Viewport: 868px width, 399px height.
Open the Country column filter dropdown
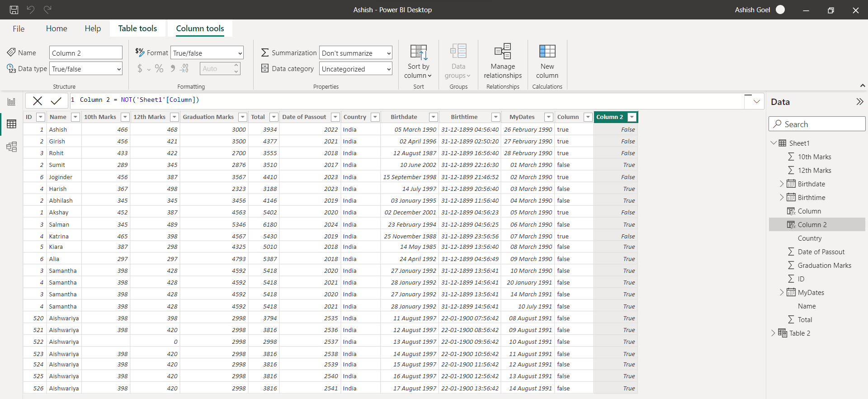[x=375, y=117]
